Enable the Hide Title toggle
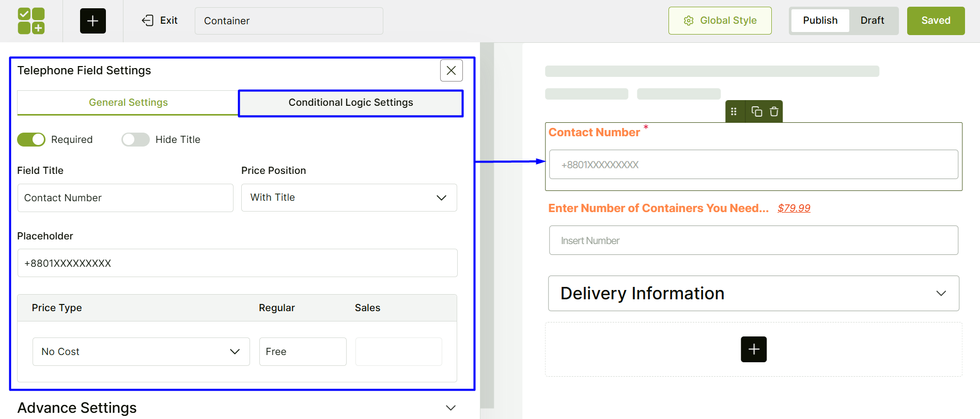Image resolution: width=980 pixels, height=419 pixels. (x=135, y=139)
